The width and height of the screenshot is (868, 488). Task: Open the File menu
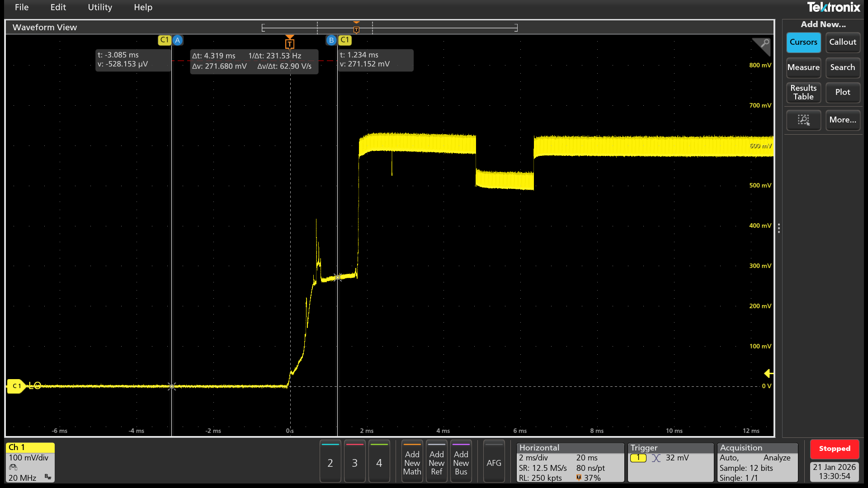tap(22, 7)
